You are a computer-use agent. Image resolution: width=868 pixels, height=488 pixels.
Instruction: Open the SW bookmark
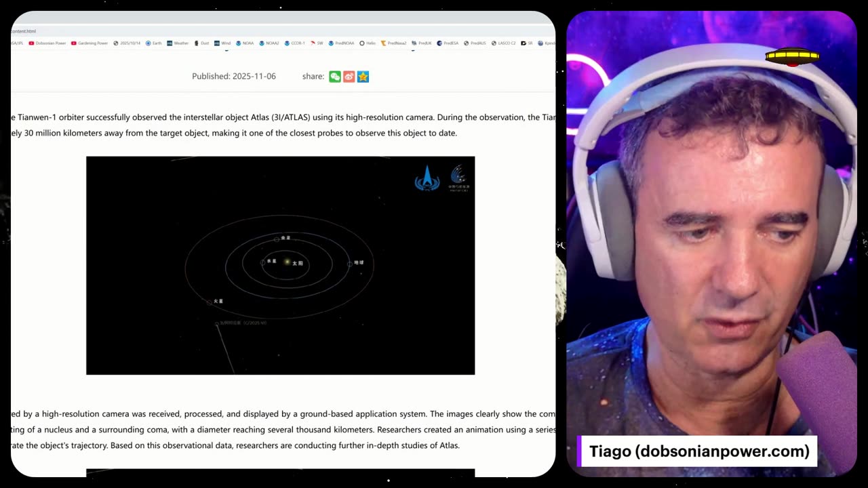(317, 43)
